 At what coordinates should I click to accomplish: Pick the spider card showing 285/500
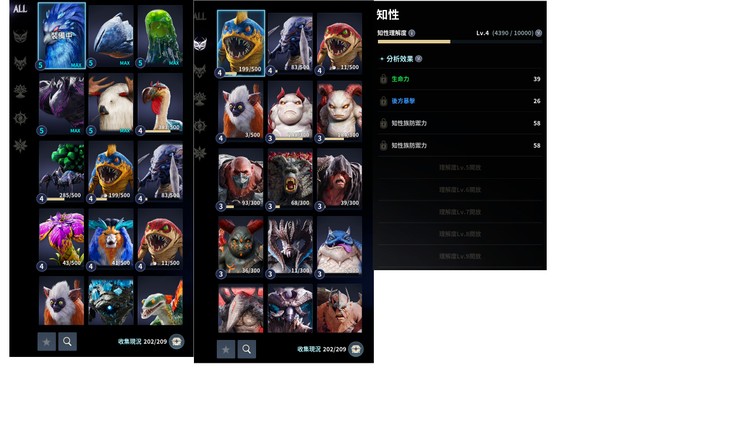point(62,171)
